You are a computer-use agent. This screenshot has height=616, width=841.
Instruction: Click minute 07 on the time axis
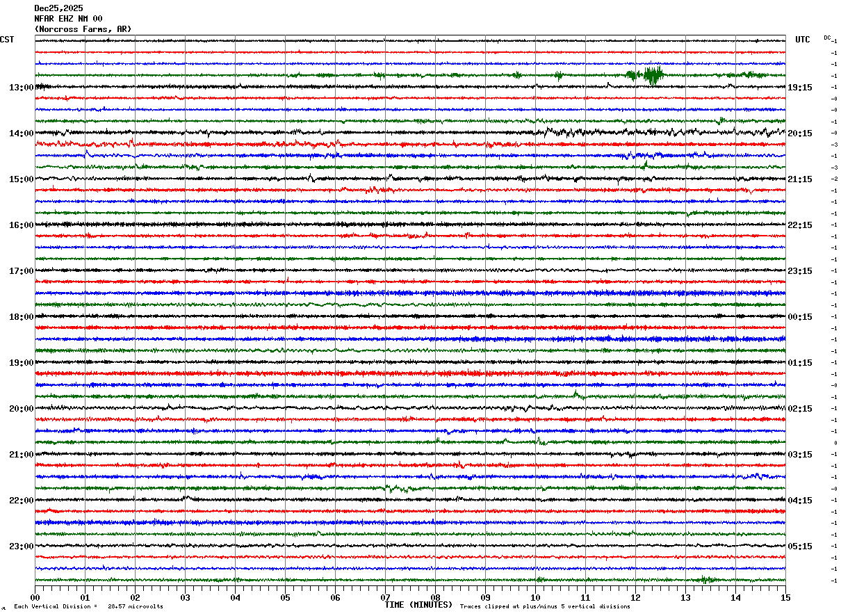point(385,597)
